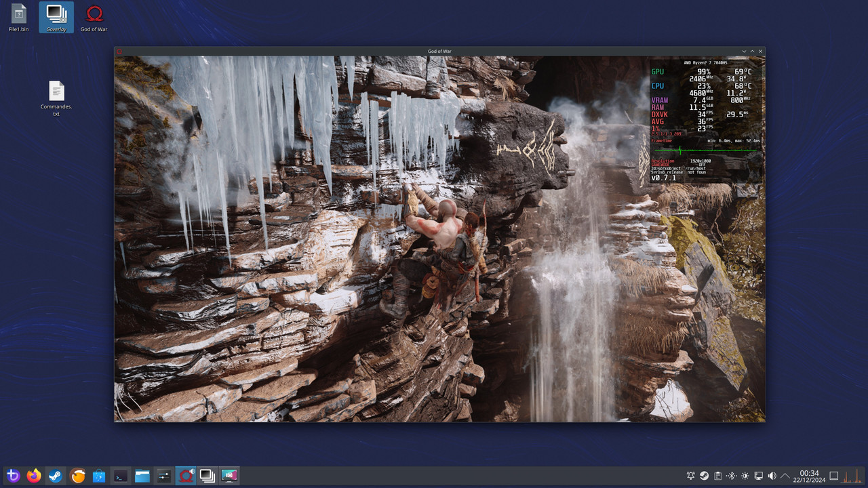Focus the God of War taskbar entry

[x=186, y=476]
